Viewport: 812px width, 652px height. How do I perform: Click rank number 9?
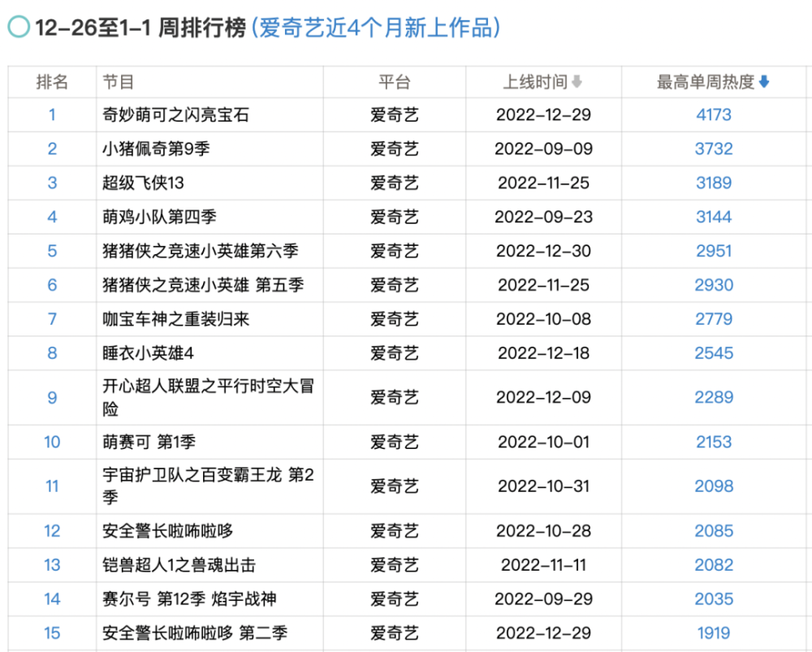(52, 397)
